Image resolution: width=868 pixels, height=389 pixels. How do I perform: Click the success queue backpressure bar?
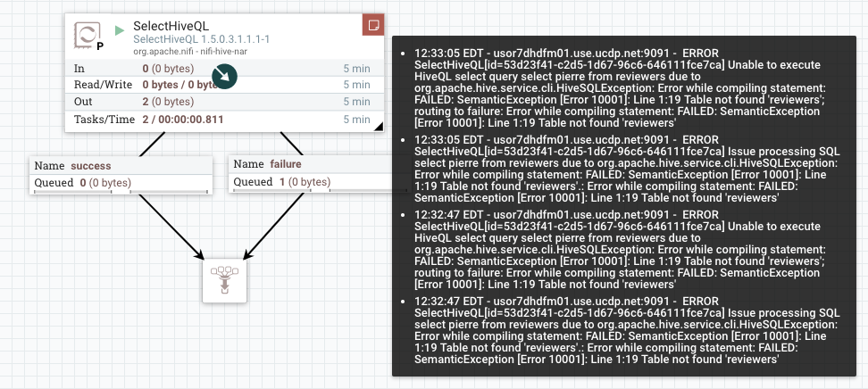121,192
